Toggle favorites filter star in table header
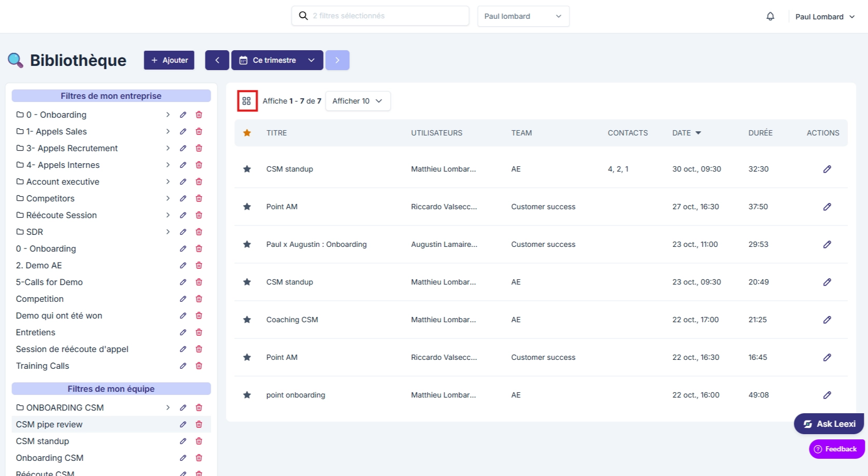Screen dimensions: 868x476 [x=247, y=133]
